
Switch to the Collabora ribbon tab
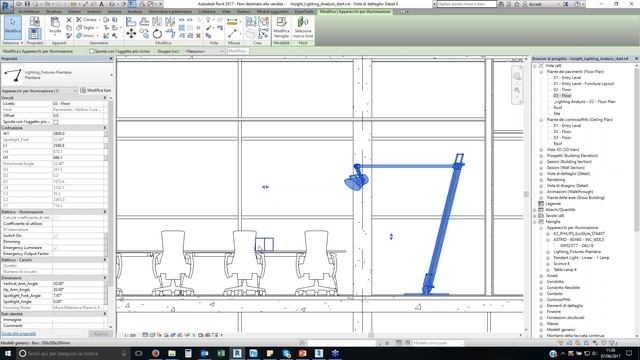[x=207, y=12]
